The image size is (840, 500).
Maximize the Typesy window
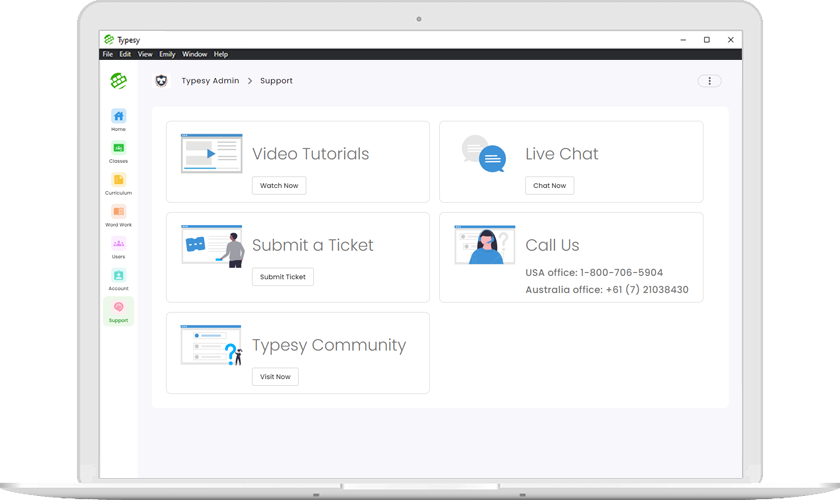[x=707, y=40]
